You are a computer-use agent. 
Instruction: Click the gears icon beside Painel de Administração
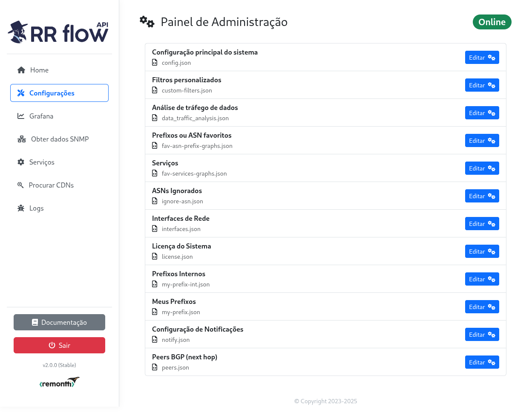[147, 21]
